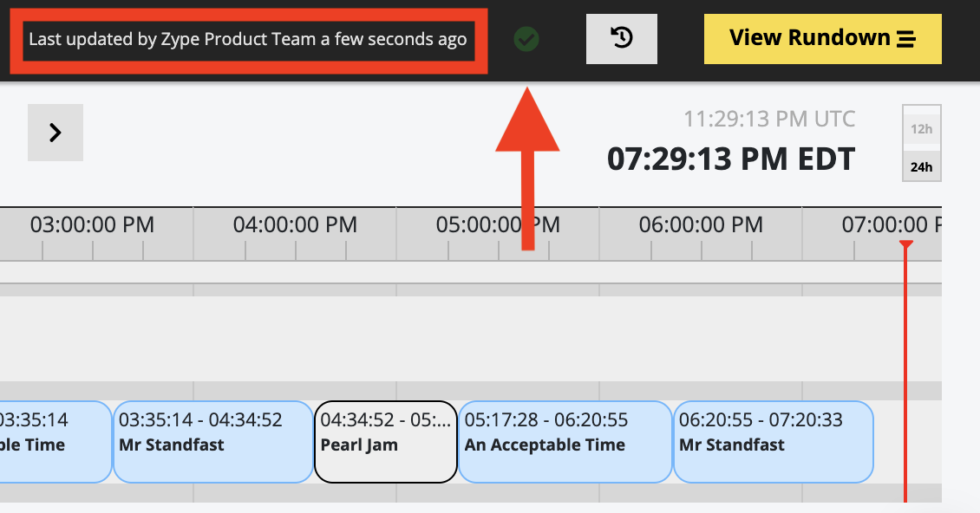980x513 pixels.
Task: Select the Pearl Jam program block
Action: tap(386, 442)
